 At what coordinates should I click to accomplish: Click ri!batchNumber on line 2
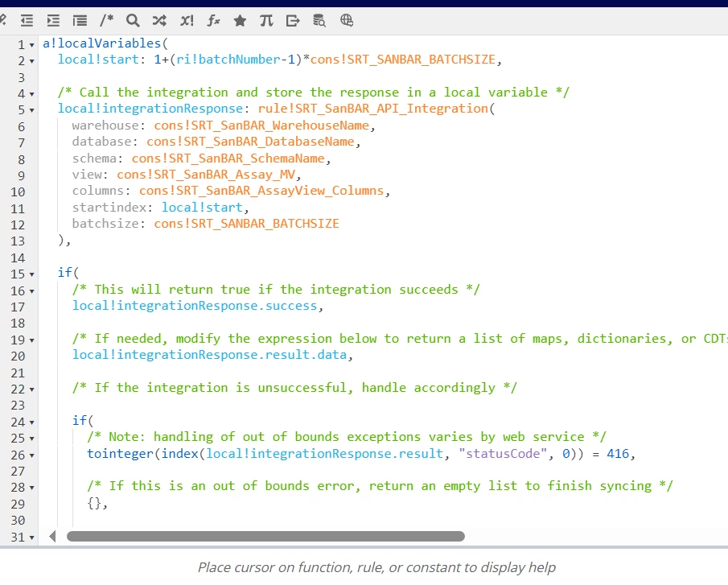(x=228, y=60)
